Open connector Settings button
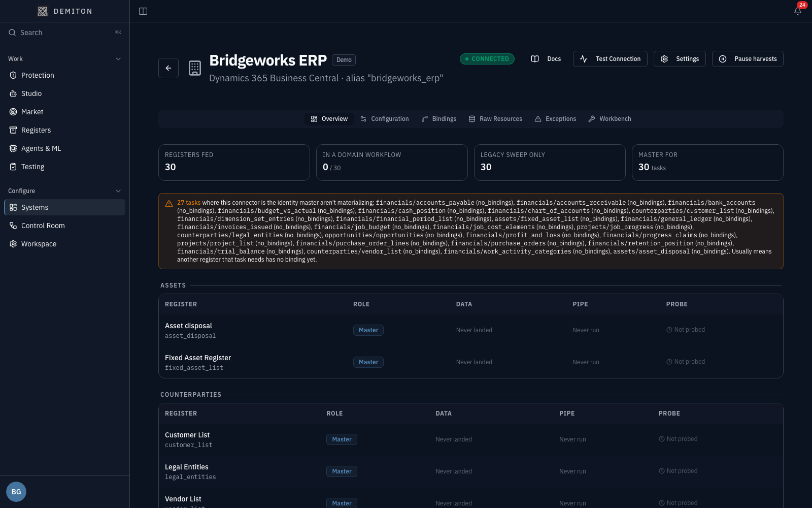The height and width of the screenshot is (508, 812). (x=680, y=59)
